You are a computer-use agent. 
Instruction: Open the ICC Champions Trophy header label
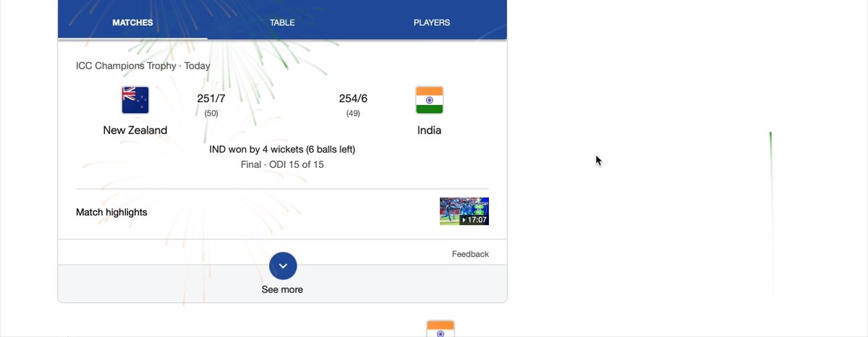pyautogui.click(x=126, y=66)
